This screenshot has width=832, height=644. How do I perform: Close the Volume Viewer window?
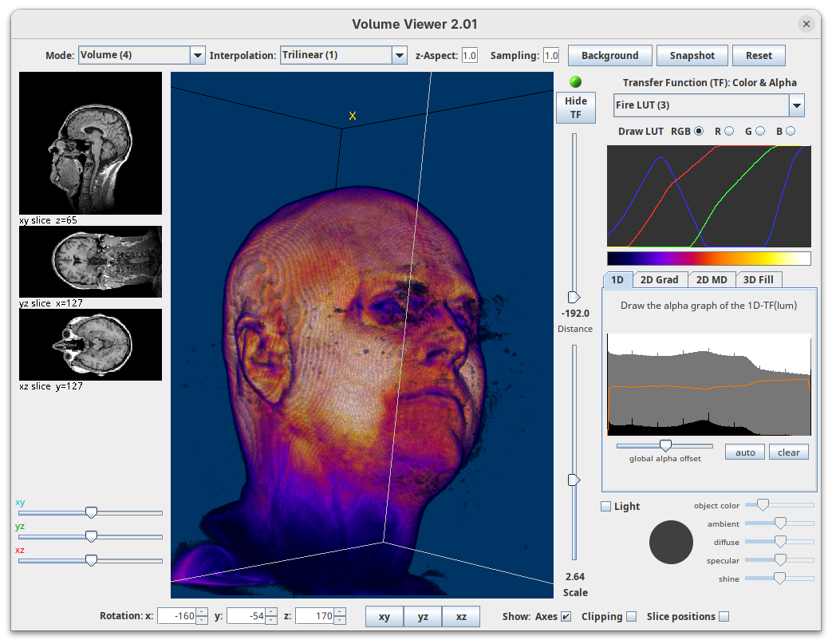point(806,24)
